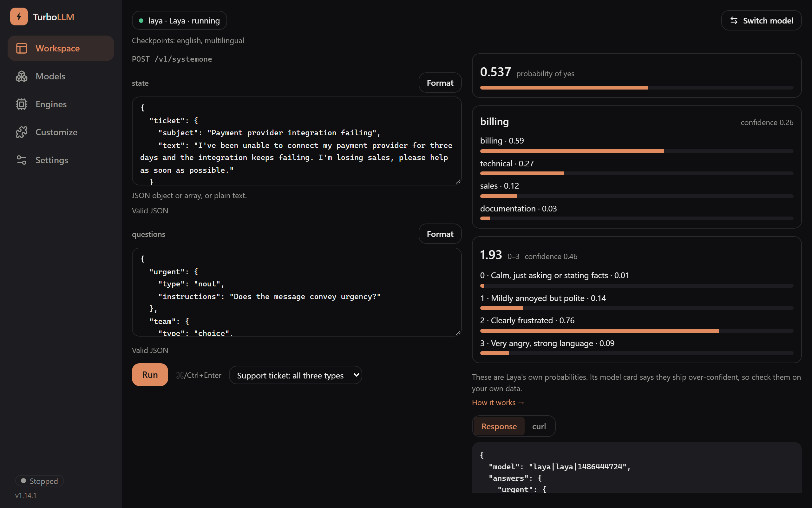Viewport: 812px width, 508px height.
Task: Click the Calm 0.01 bar
Action: (x=637, y=286)
